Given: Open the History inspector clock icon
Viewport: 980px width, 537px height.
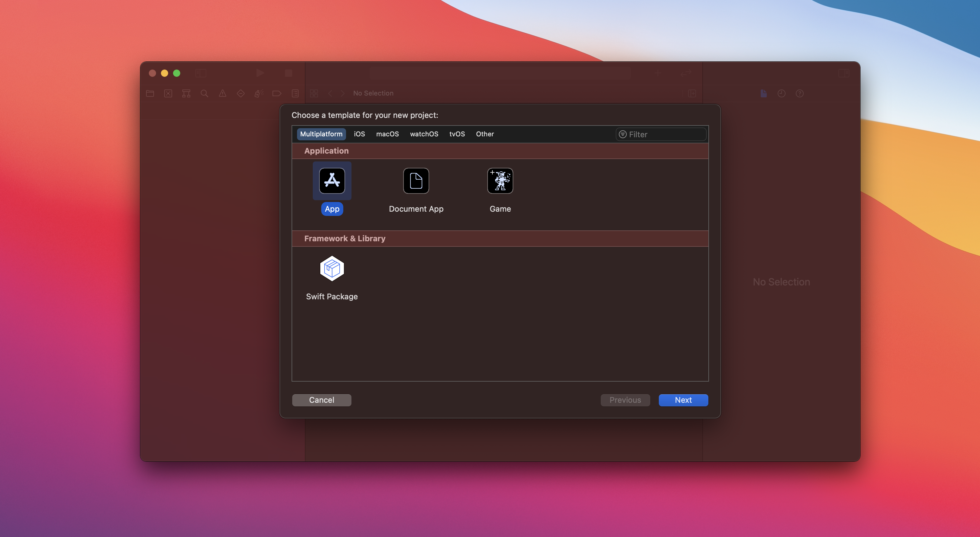Looking at the screenshot, I should [781, 93].
